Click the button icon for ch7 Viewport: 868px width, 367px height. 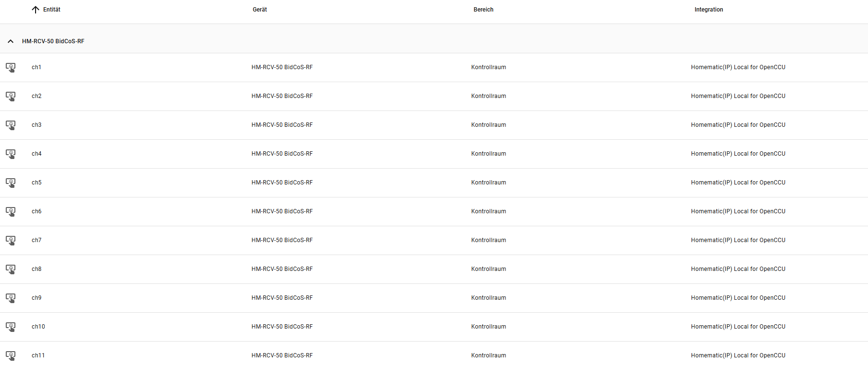(11, 240)
